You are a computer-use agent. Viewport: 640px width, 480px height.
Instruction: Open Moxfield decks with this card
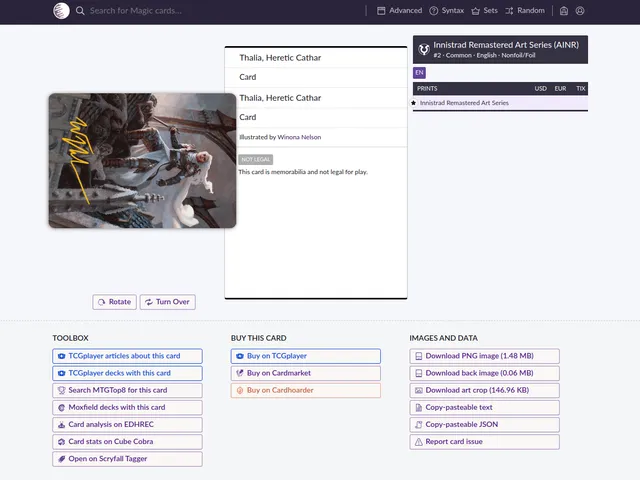point(127,407)
